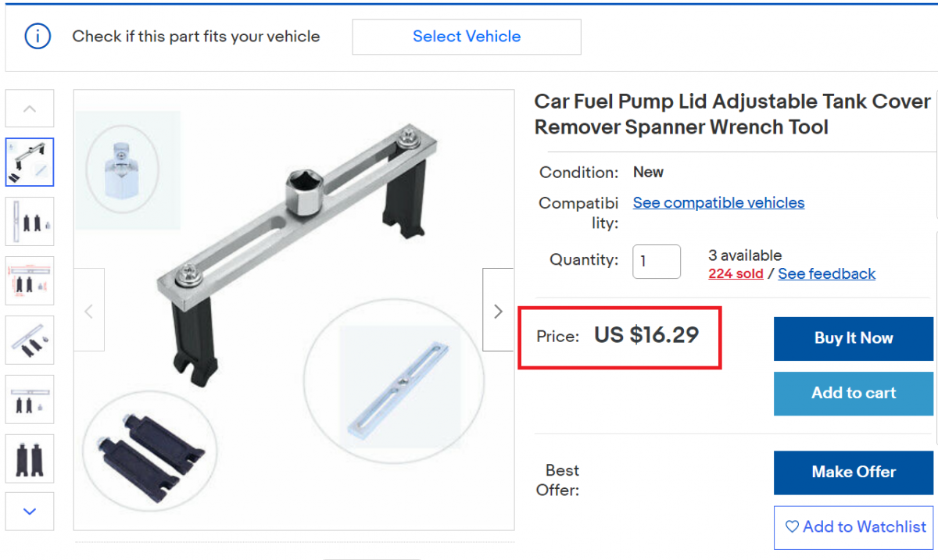Screen dimensions: 938x560
Task: Open the previous product image arrow
Action: (91, 310)
